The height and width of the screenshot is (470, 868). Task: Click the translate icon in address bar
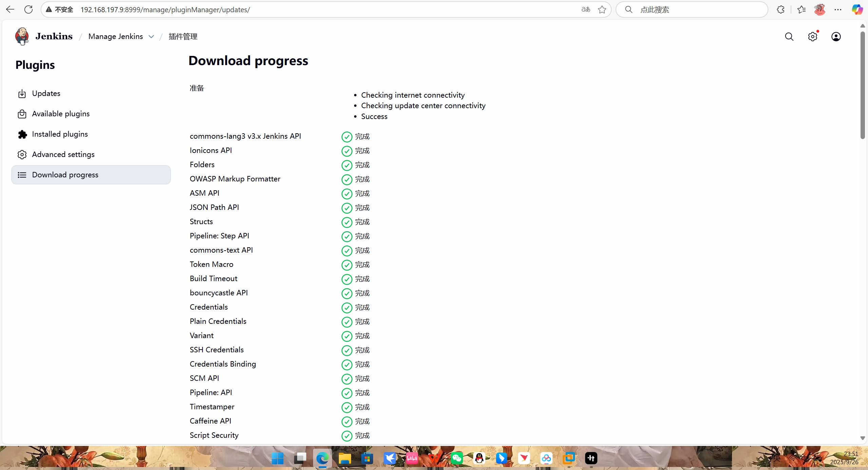586,9
